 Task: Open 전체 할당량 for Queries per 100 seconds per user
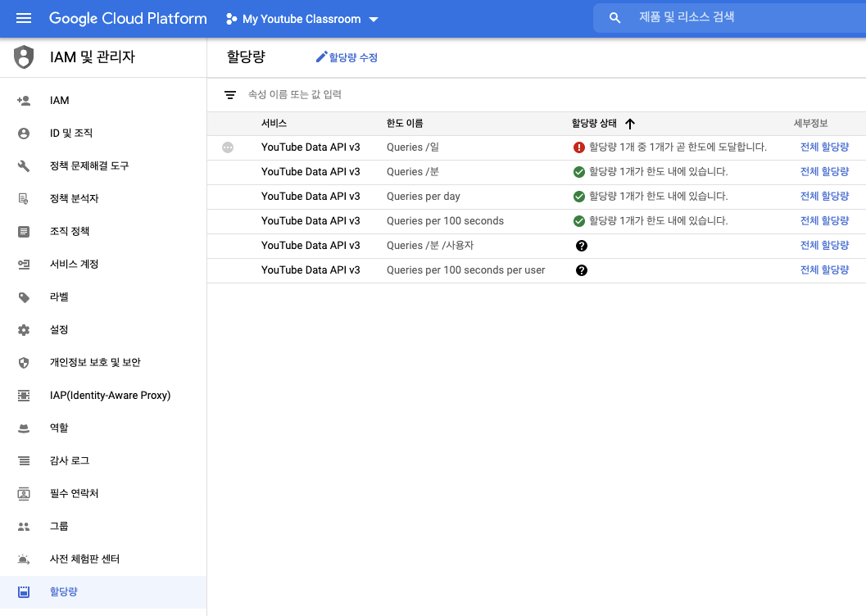(824, 270)
